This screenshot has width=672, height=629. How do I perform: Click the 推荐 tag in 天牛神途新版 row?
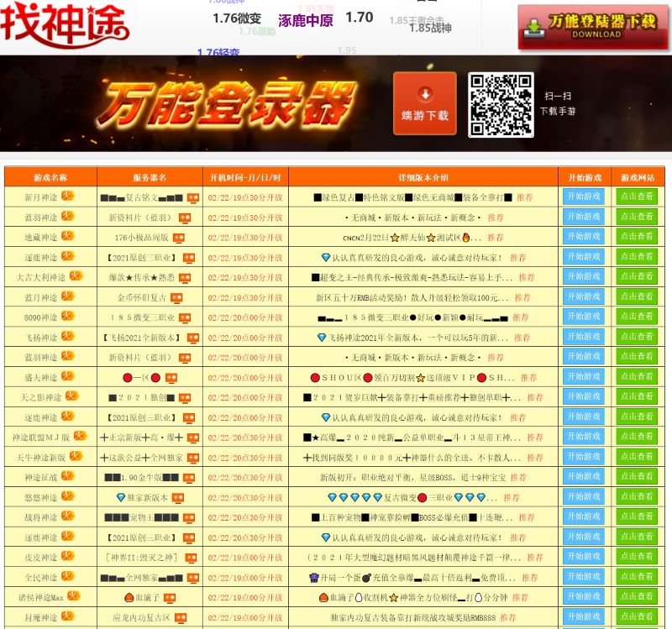tap(535, 458)
